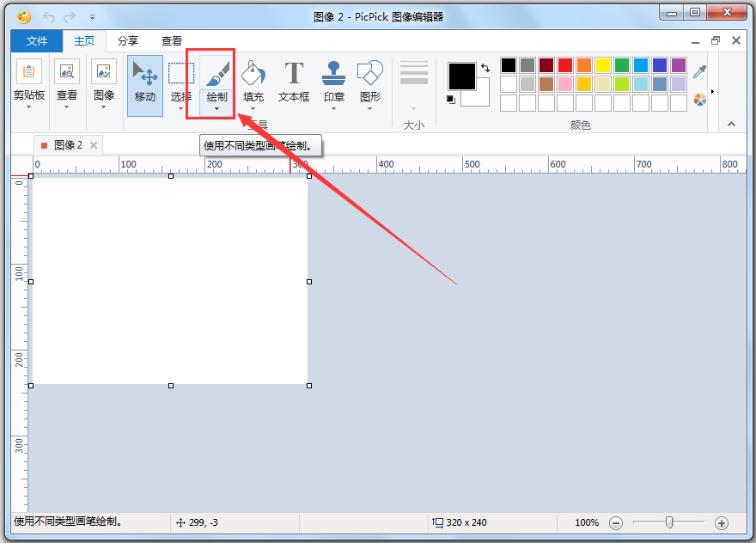
Task: Collapse the ribbon with the chevron
Action: tap(731, 124)
